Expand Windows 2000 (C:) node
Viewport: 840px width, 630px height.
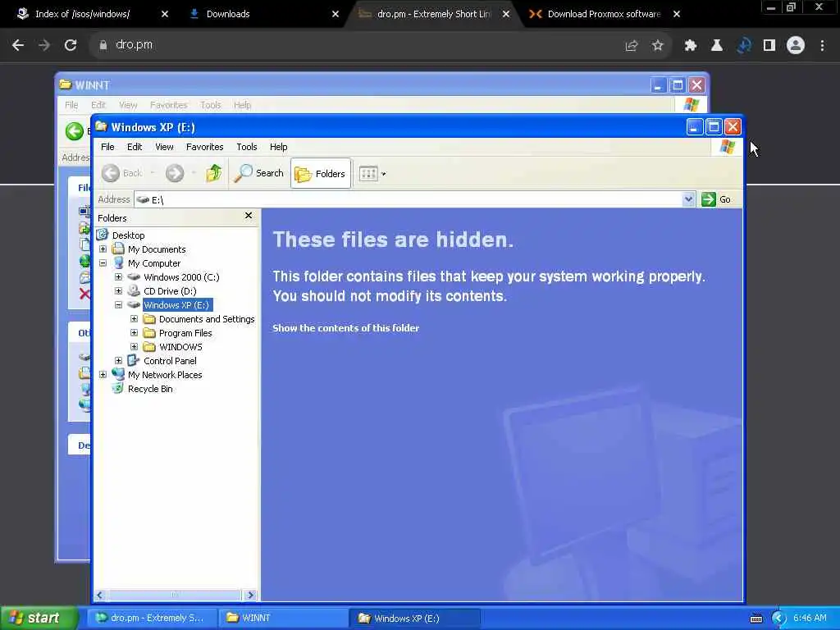[x=118, y=277]
